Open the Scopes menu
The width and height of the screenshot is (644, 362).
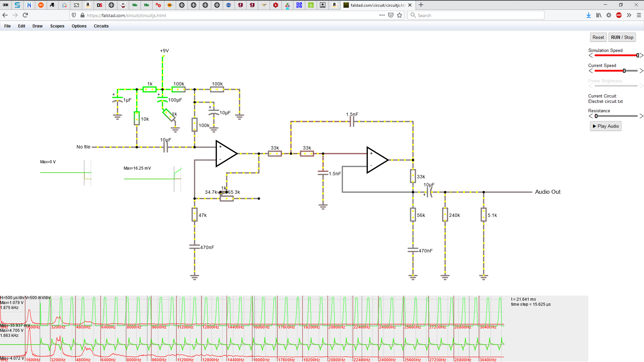57,26
